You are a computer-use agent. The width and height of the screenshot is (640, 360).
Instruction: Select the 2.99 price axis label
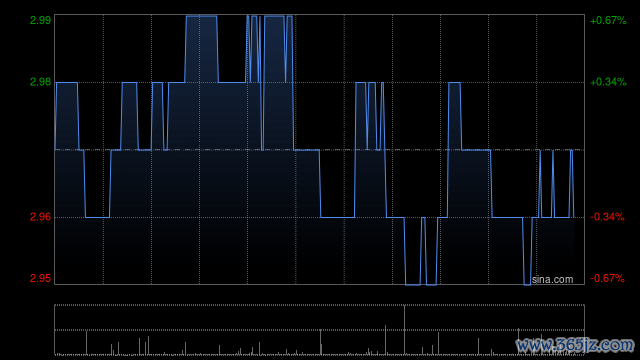coord(40,20)
